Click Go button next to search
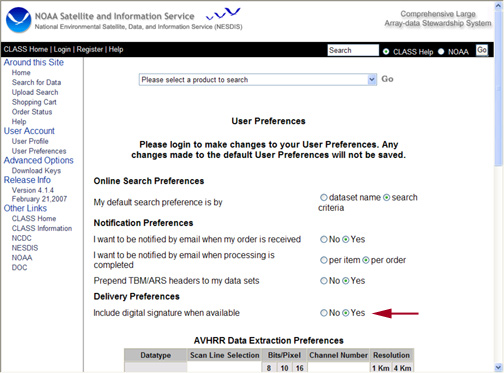The image size is (504, 373). point(482,50)
